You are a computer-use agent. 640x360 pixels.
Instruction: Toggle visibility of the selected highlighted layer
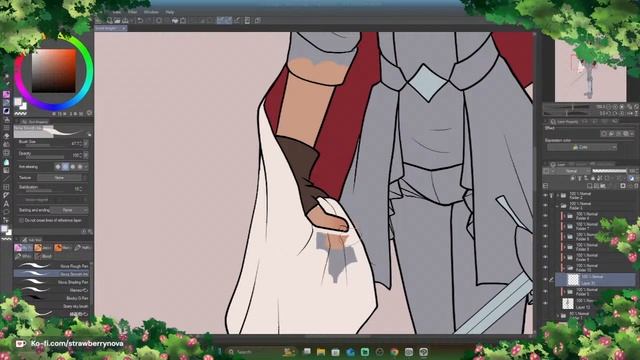[x=545, y=280]
